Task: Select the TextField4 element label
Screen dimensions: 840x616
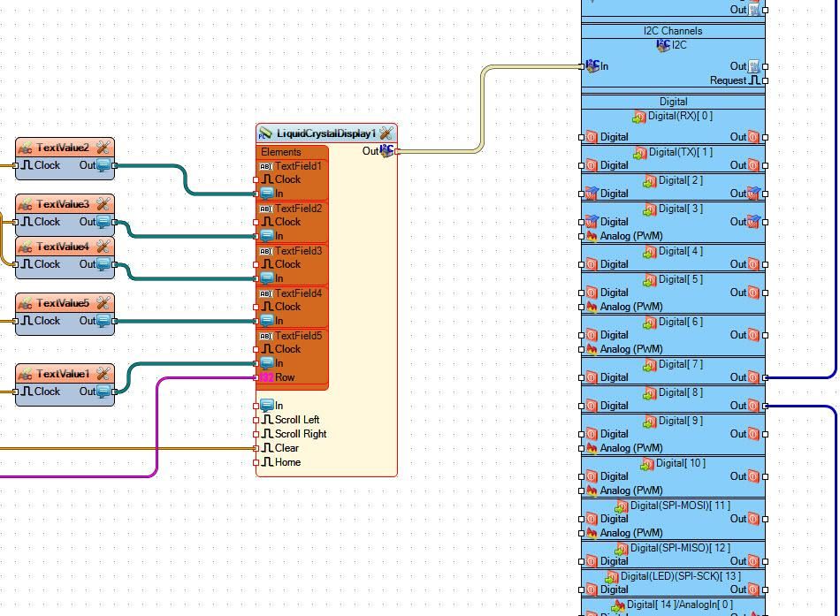Action: pyautogui.click(x=298, y=293)
